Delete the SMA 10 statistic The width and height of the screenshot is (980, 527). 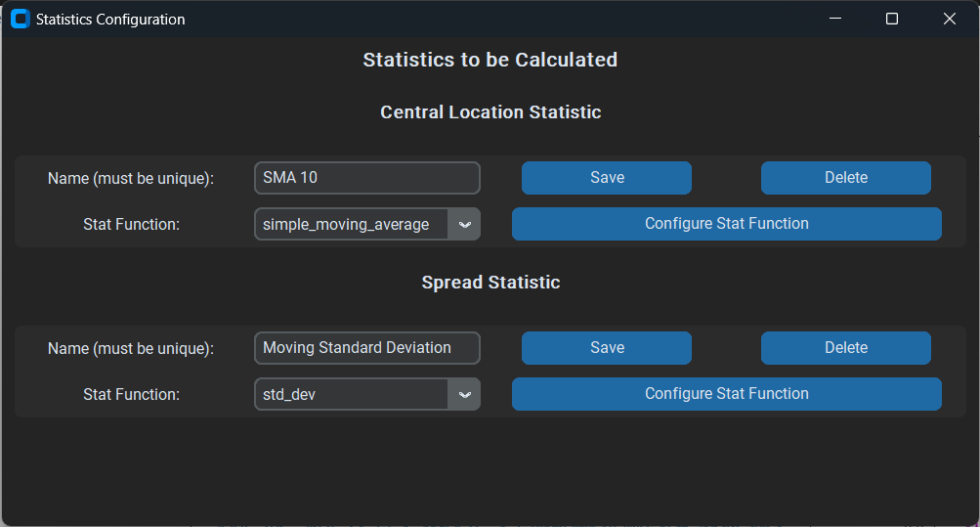point(845,178)
